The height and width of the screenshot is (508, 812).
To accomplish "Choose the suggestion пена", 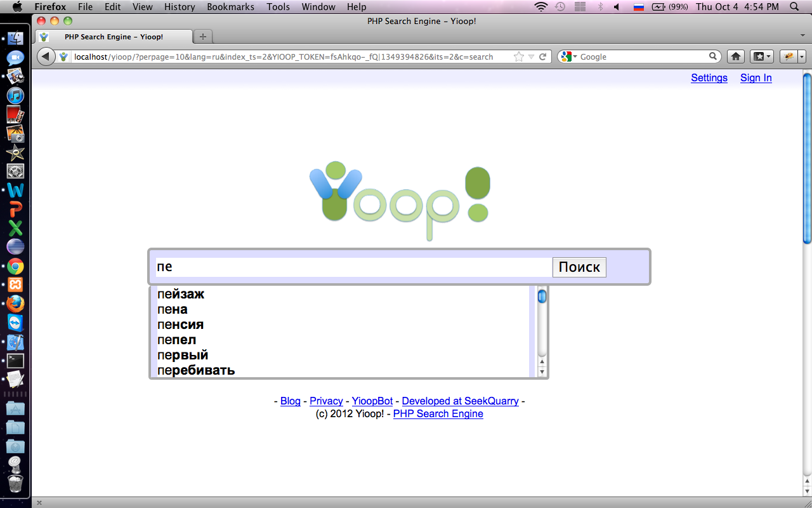I will coord(343,309).
